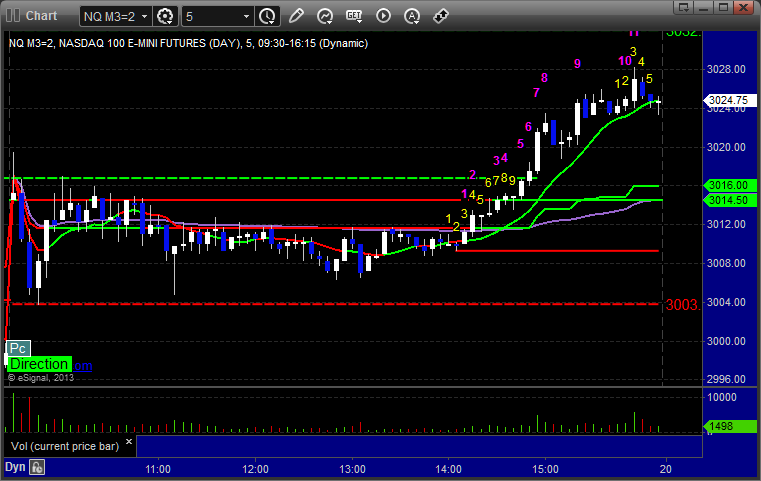Click the 11:00 time axis label
The height and width of the screenshot is (481, 761).
tap(158, 469)
